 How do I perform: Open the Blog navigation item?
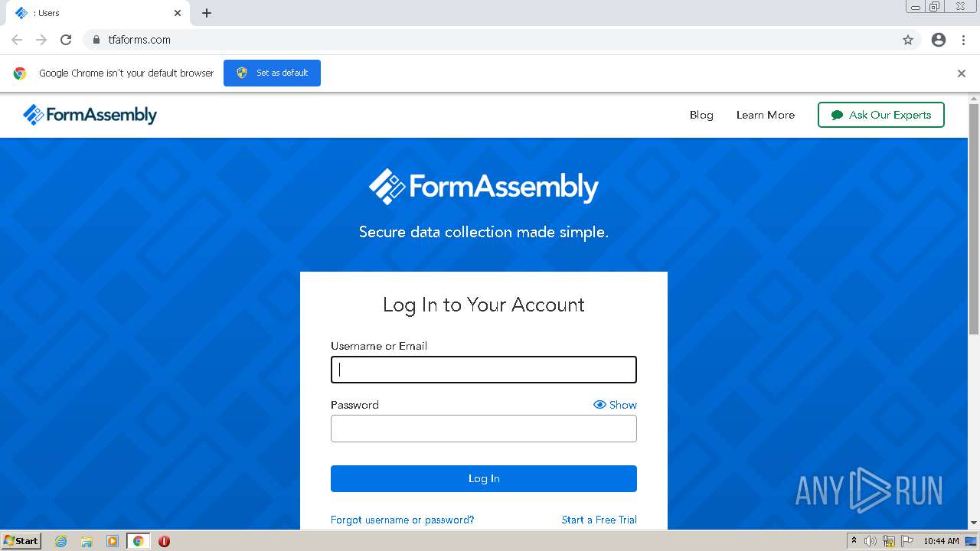[701, 115]
